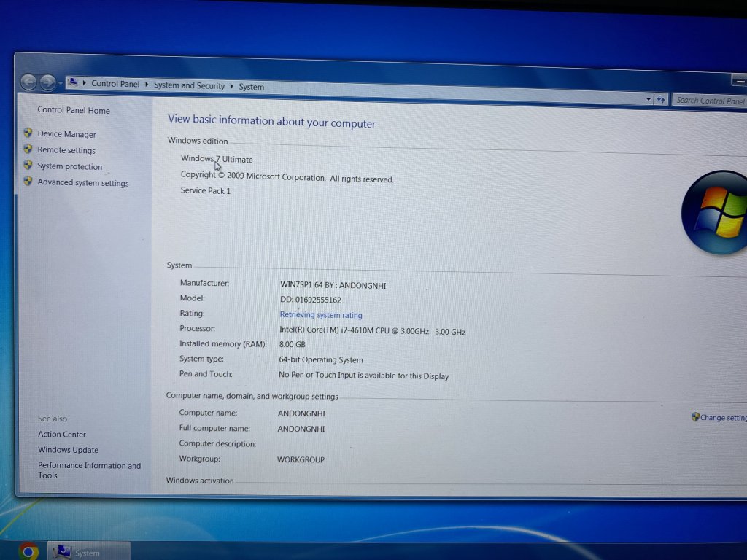Select the System taskbar button
The width and height of the screenshot is (747, 560).
coord(88,551)
